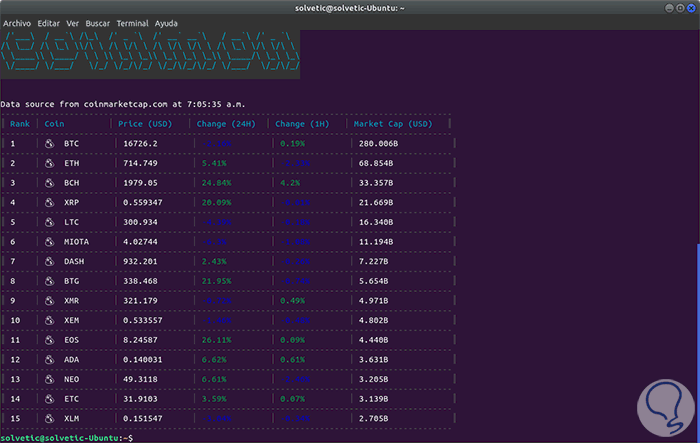The height and width of the screenshot is (443, 700).
Task: Click the ETH market cap 68.854B
Action: [376, 163]
